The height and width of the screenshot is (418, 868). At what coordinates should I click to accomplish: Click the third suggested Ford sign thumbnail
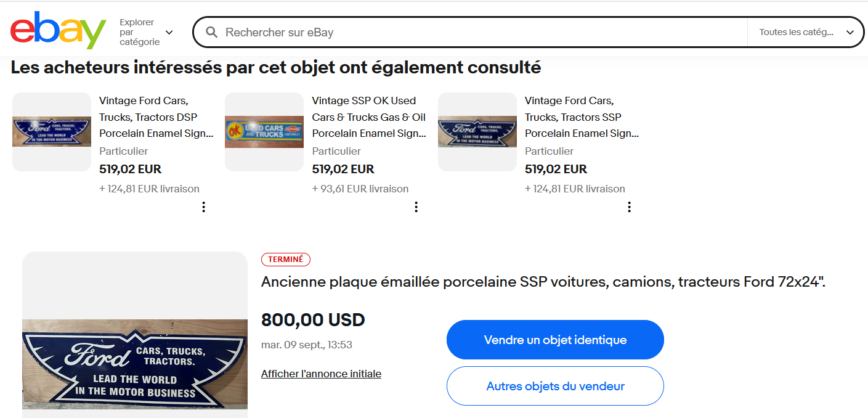(x=477, y=132)
